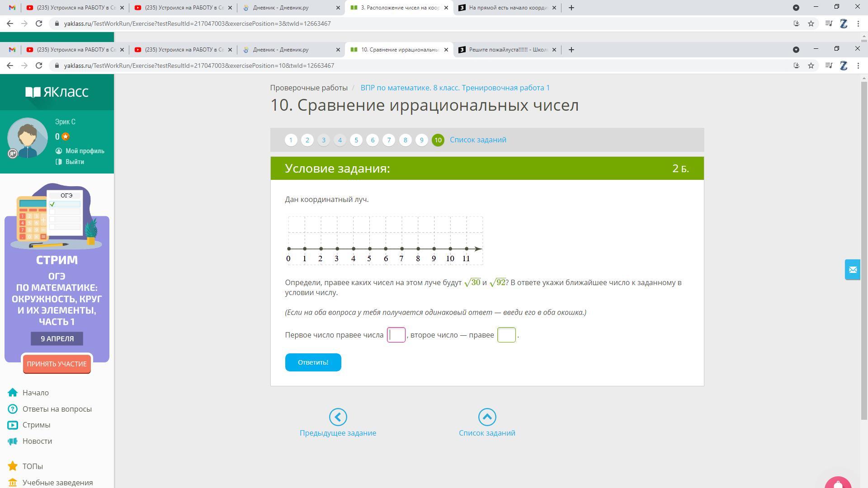Click the second answer input box
Viewport: 868px width, 488px height.
[506, 335]
